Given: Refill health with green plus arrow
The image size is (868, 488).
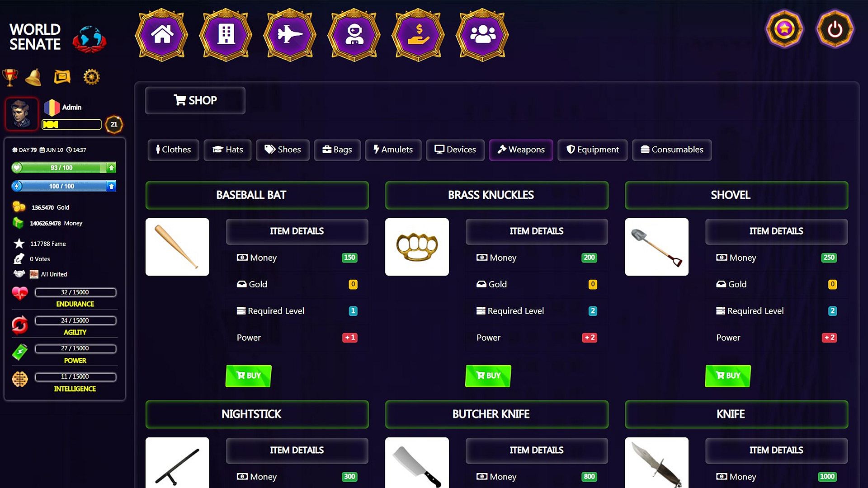Looking at the screenshot, I should click(111, 168).
